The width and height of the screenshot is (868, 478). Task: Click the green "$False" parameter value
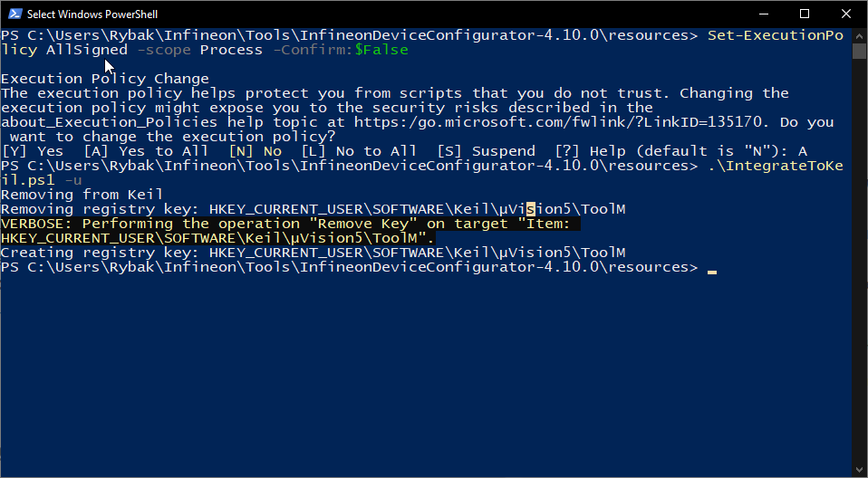[381, 51]
